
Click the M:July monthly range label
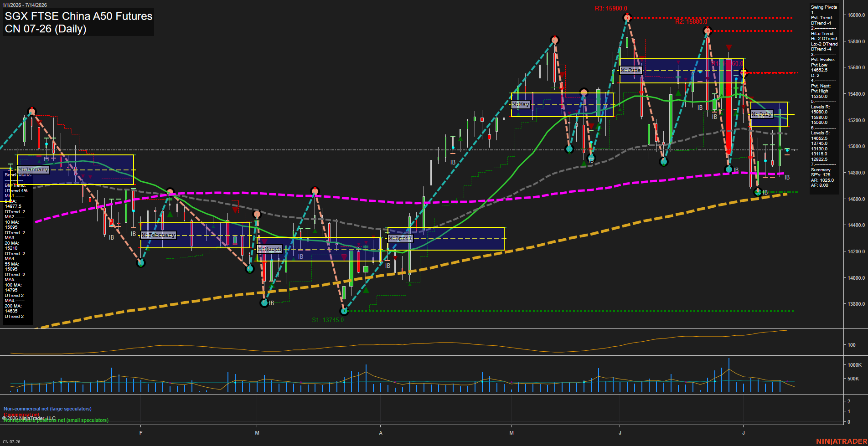pyautogui.click(x=762, y=114)
